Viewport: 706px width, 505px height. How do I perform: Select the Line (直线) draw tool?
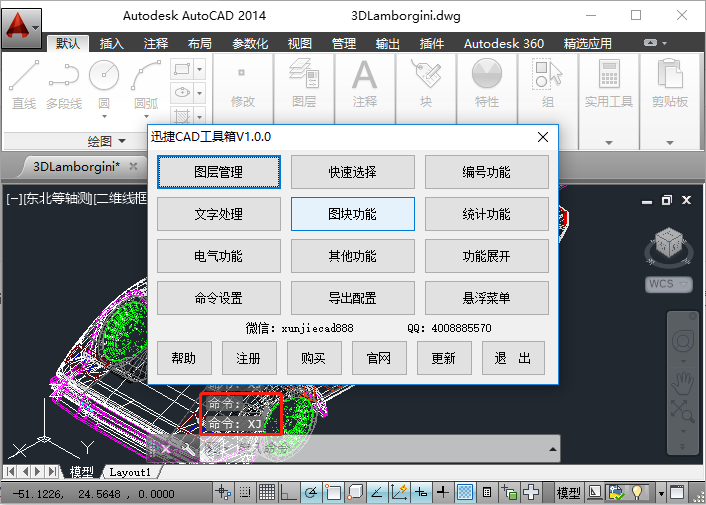(24, 85)
